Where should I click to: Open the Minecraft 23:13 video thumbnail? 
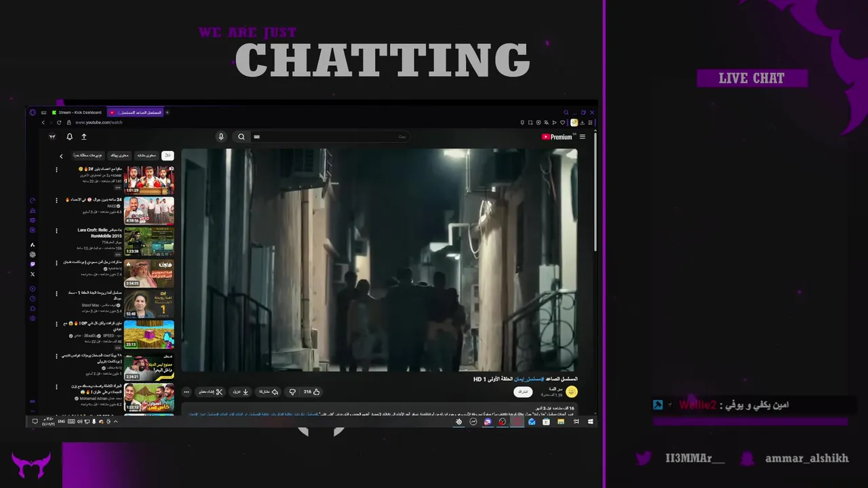pyautogui.click(x=149, y=334)
